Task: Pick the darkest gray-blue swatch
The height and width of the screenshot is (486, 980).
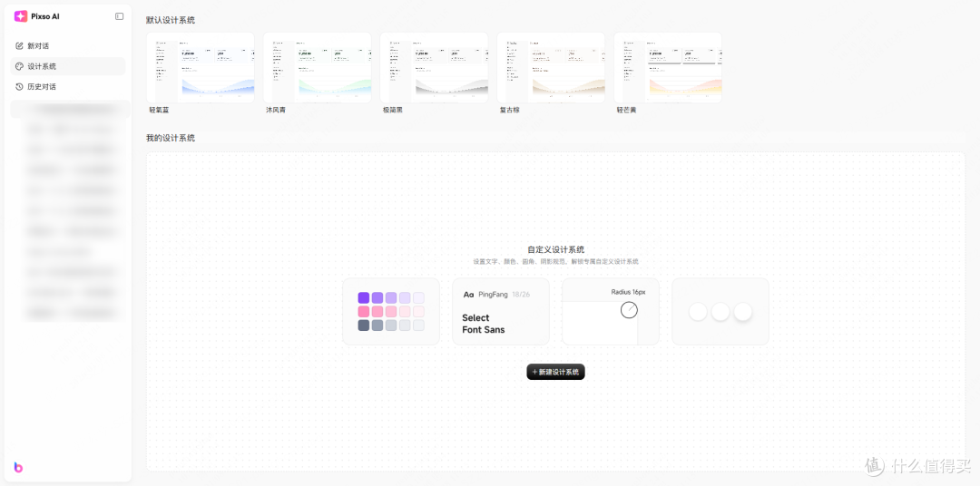Action: [x=364, y=326]
